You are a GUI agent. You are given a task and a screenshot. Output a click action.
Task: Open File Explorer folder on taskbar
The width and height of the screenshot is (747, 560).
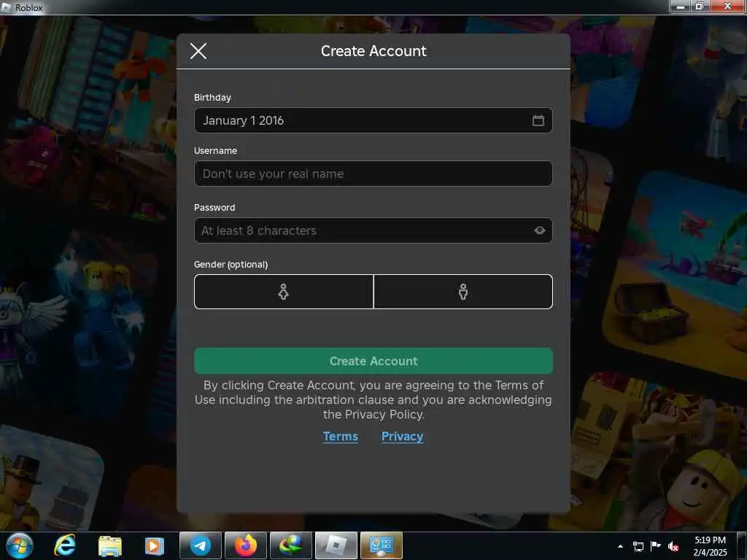[x=110, y=545]
